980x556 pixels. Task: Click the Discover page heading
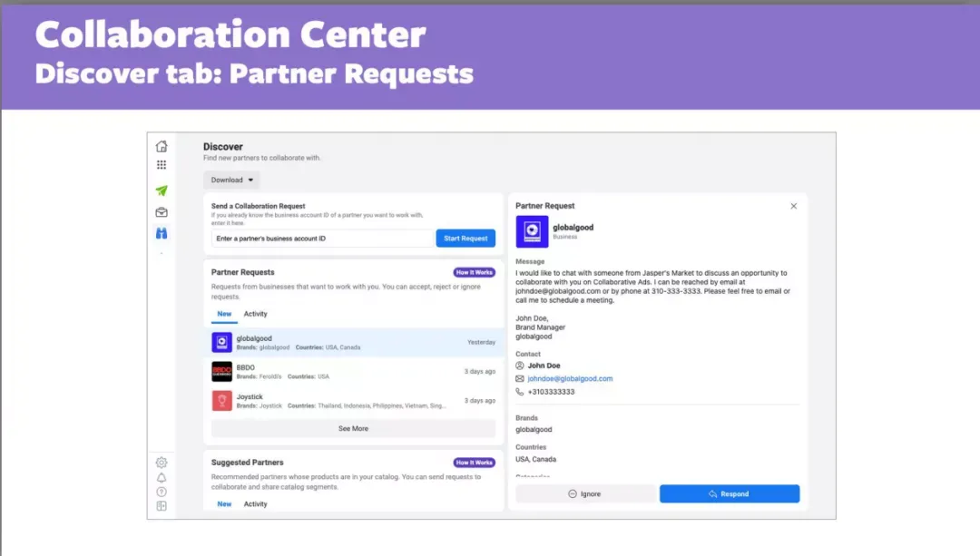[x=223, y=147]
